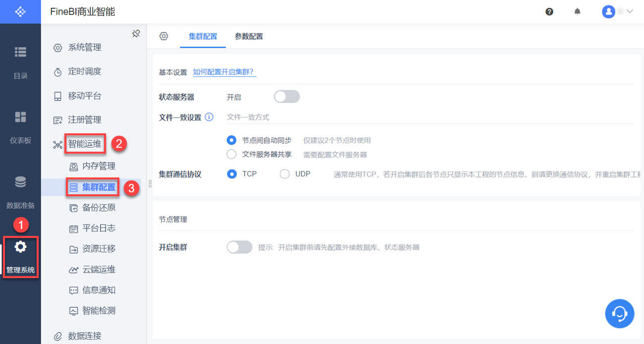Open 数据准备 data preparation section
Viewport: 644px width, 344px height.
[20, 191]
